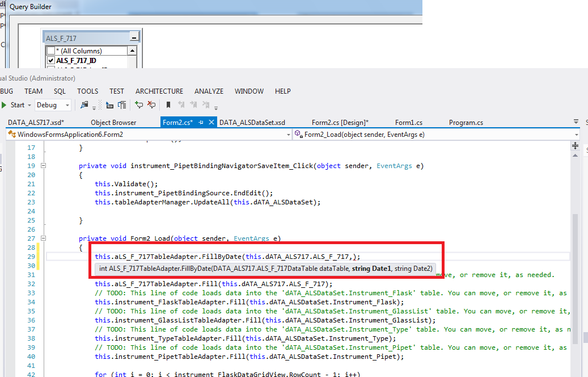Open the Form2_Load member dropdown
Viewport: 588px width, 377px height.
point(576,135)
